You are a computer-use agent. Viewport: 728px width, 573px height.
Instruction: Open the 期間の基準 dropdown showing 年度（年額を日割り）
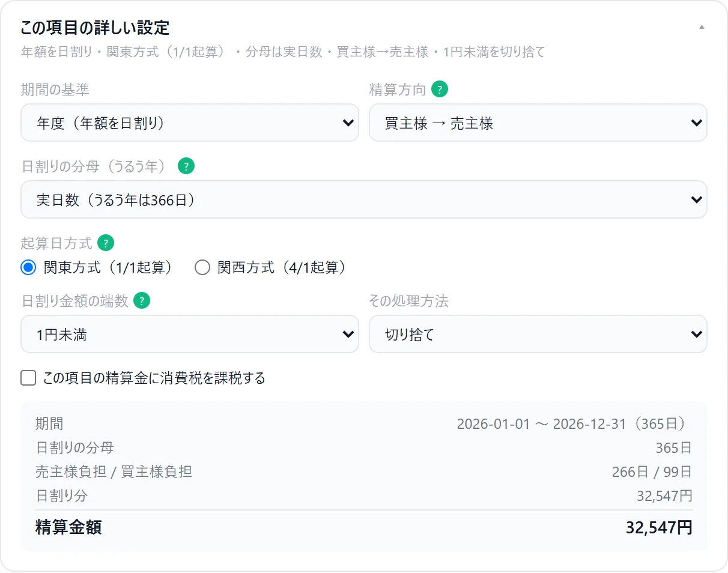pos(190,123)
